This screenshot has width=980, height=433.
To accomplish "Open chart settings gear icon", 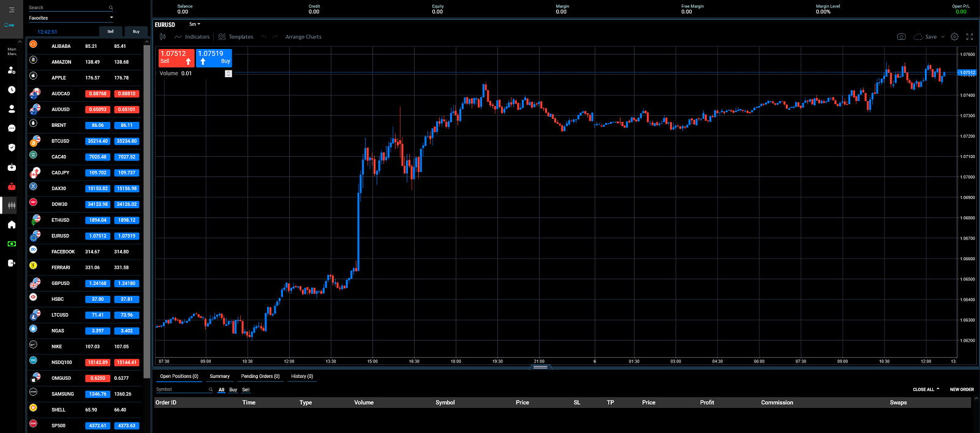I will (x=954, y=37).
